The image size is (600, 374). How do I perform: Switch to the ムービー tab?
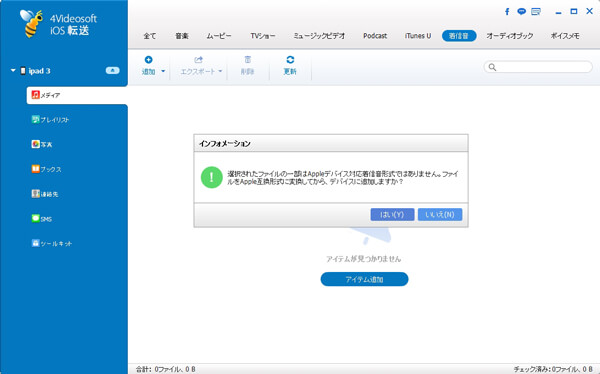219,36
